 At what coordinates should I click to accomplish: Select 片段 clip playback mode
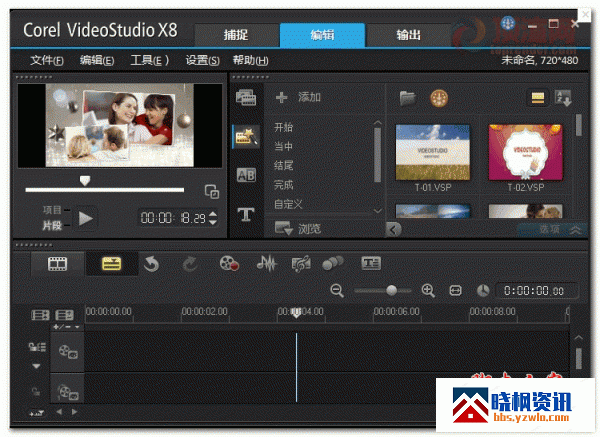52,225
